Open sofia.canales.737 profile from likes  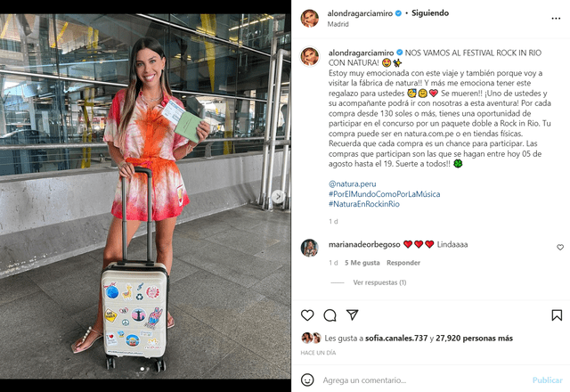point(396,339)
